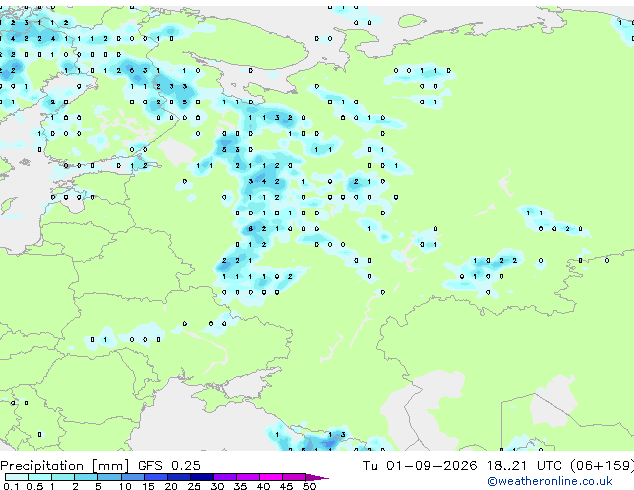Click the legend label "0.5"
The image size is (634, 490).
pyautogui.click(x=34, y=486)
